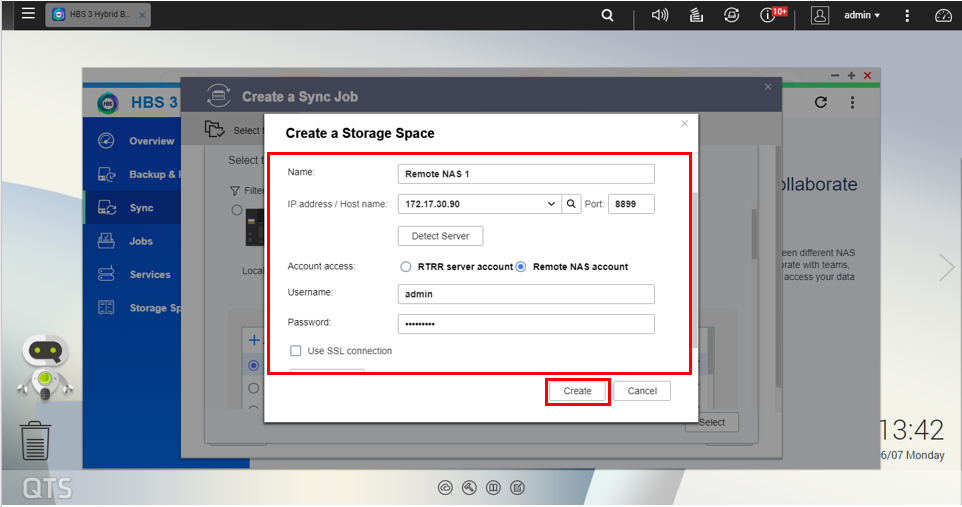Open Jobs in the HBS sidebar
This screenshot has height=507, width=962.
pos(140,241)
